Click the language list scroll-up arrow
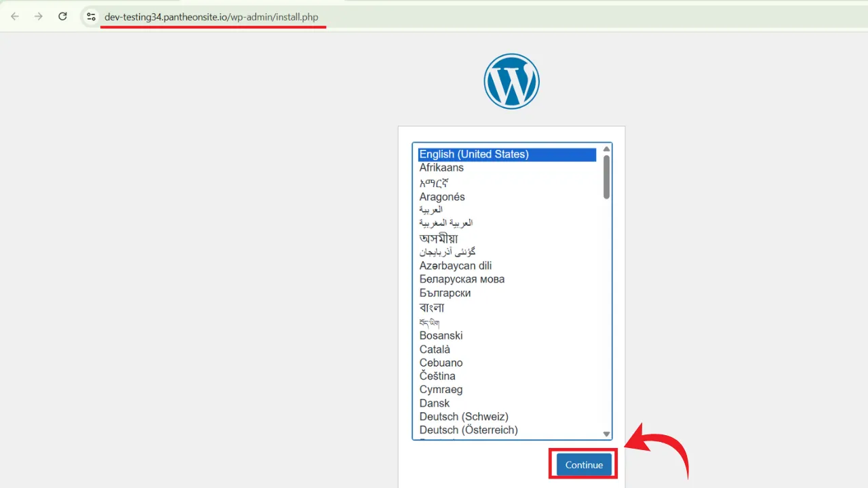868x488 pixels. coord(607,149)
